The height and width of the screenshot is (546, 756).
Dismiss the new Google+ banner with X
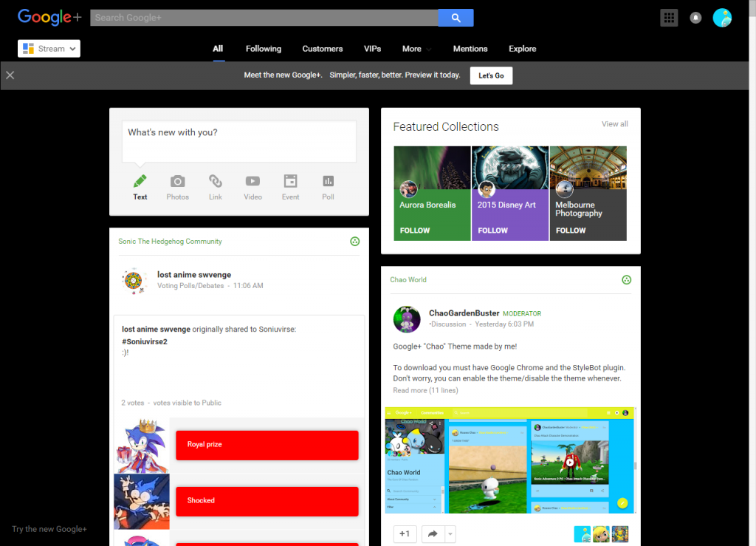(x=10, y=75)
